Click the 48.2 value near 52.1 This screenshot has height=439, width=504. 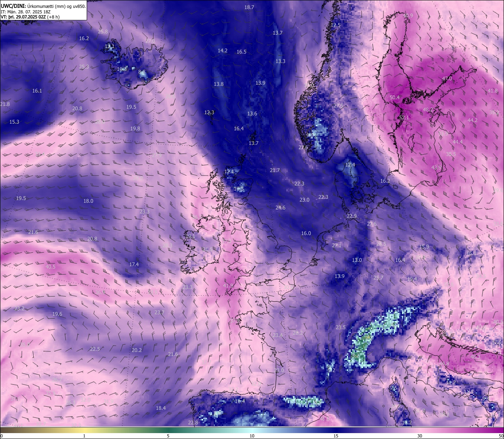point(428,109)
